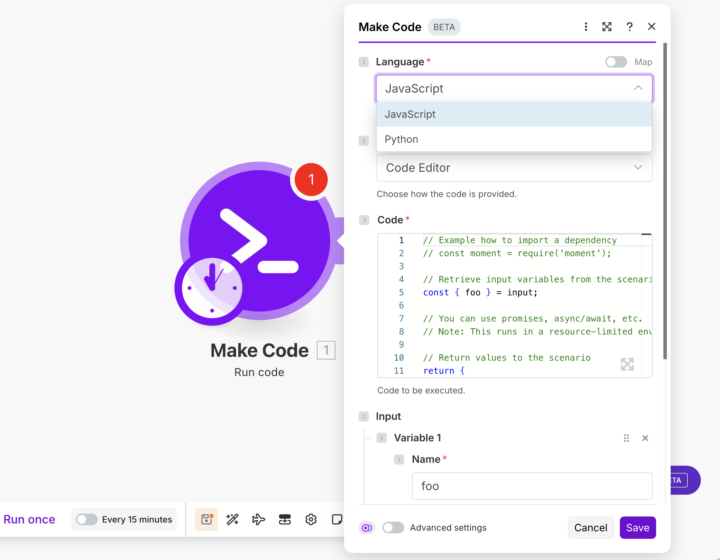Toggle the Every 15 minutes scheduling switch
The image size is (720, 560).
[x=86, y=519]
